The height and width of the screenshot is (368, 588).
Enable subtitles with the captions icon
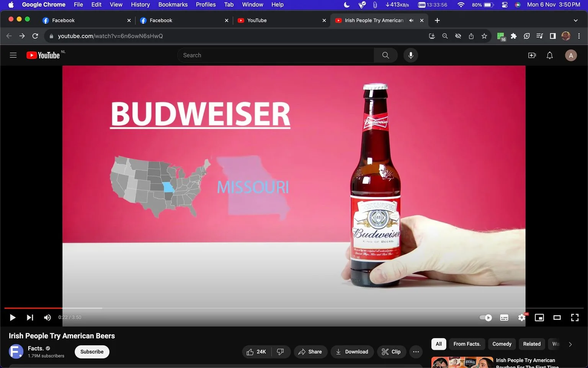point(504,317)
